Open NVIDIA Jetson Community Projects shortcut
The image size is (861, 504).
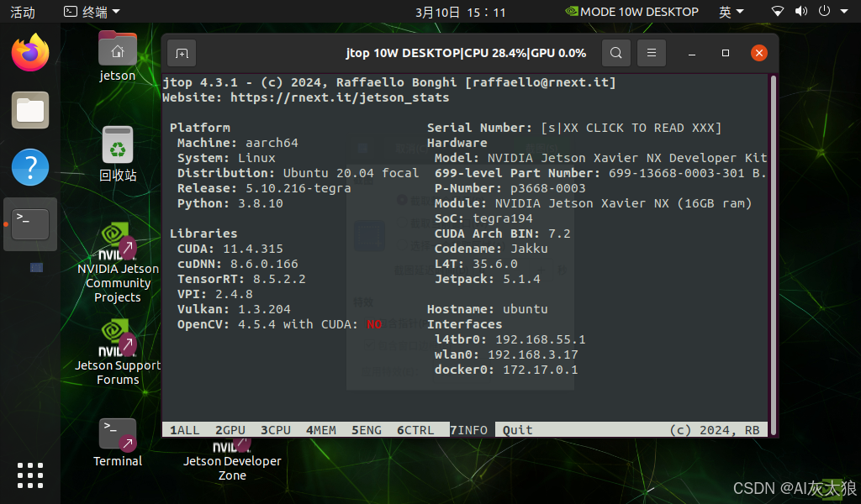[118, 263]
